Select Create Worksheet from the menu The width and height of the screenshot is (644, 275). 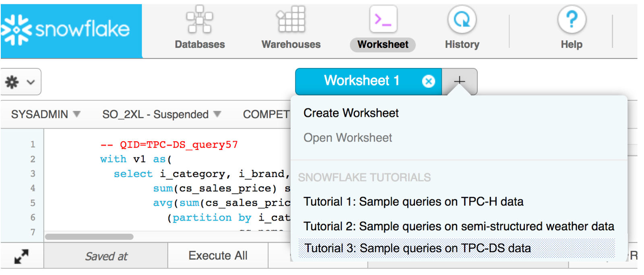[x=351, y=113]
